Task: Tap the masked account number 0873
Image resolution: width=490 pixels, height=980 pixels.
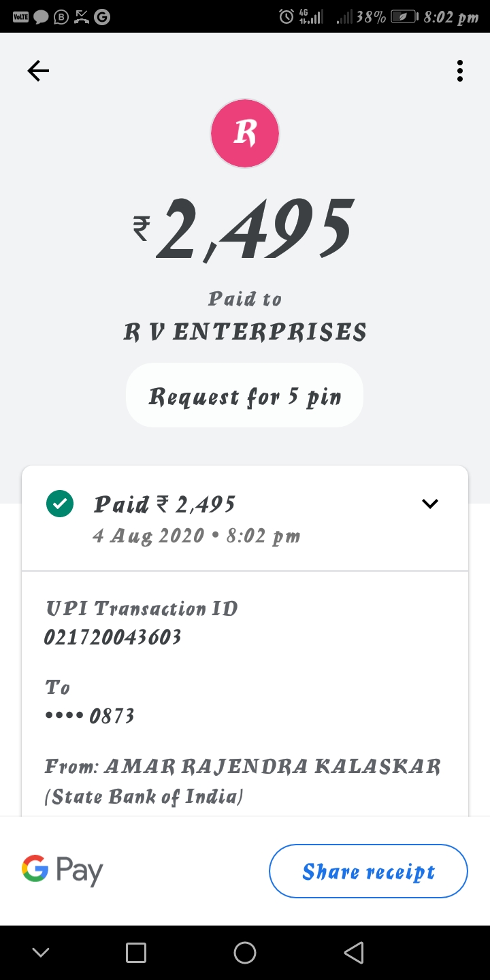Action: (x=90, y=716)
